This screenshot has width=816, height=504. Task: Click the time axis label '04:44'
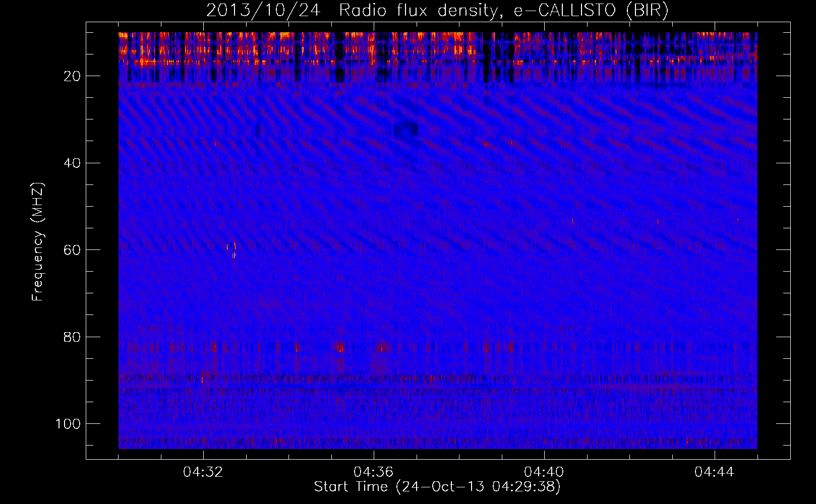tap(714, 472)
